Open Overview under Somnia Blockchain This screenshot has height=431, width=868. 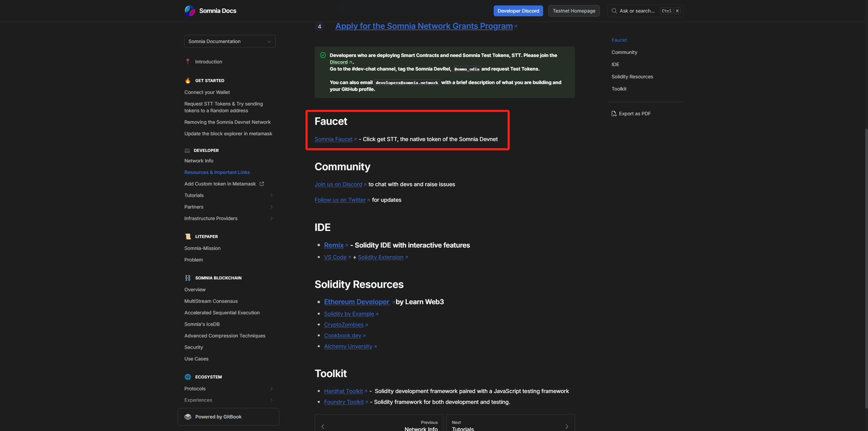(195, 290)
